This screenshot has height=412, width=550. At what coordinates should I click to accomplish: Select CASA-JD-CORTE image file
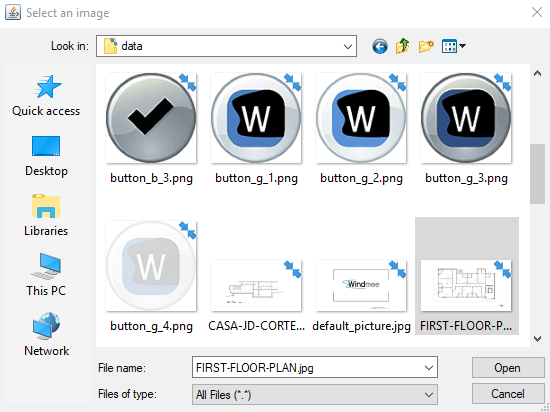pyautogui.click(x=256, y=295)
